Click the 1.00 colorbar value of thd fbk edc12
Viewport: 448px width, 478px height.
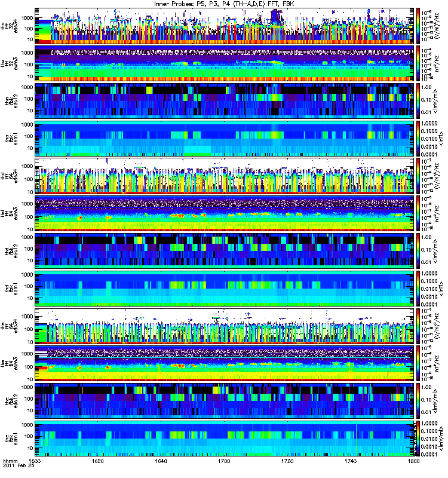[426, 237]
